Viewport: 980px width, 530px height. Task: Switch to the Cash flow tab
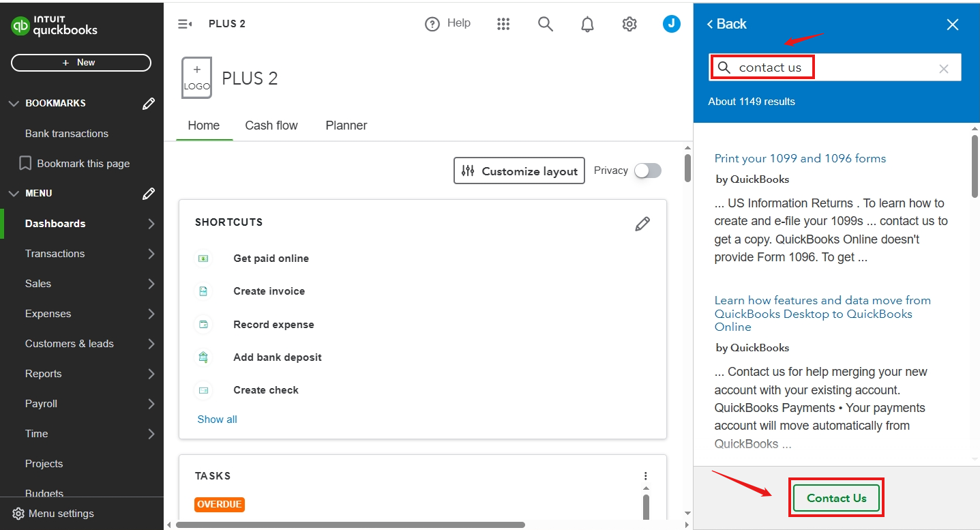(x=271, y=126)
